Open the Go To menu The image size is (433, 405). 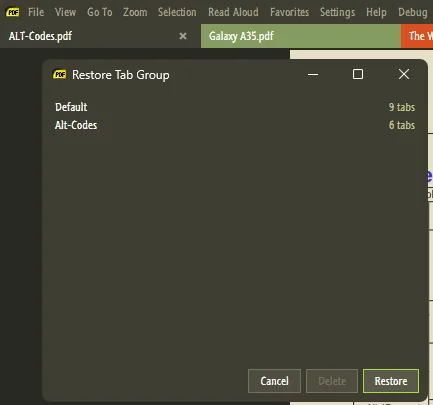[x=100, y=12]
